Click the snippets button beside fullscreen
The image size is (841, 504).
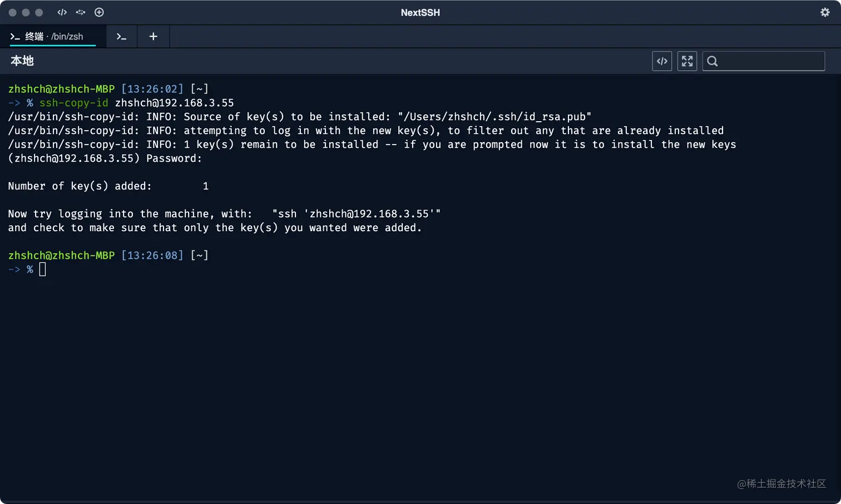[662, 61]
